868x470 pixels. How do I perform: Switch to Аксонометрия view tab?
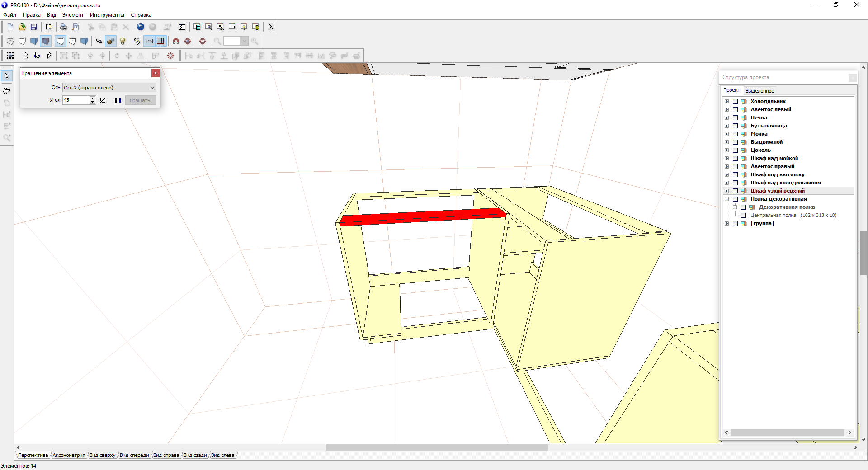point(69,455)
